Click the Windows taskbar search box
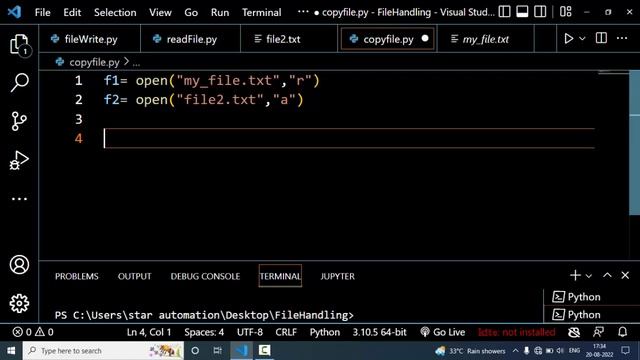 104,351
